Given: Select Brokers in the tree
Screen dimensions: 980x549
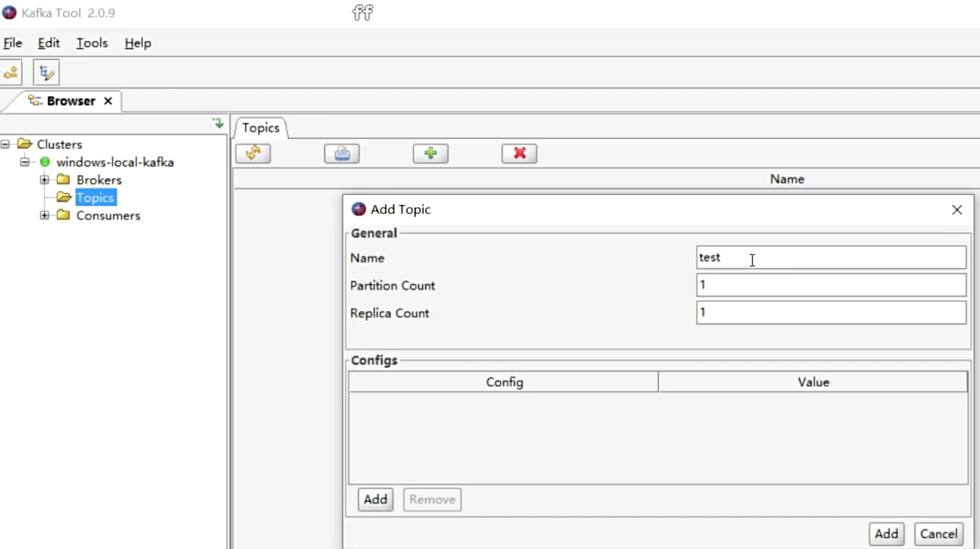Looking at the screenshot, I should [99, 180].
